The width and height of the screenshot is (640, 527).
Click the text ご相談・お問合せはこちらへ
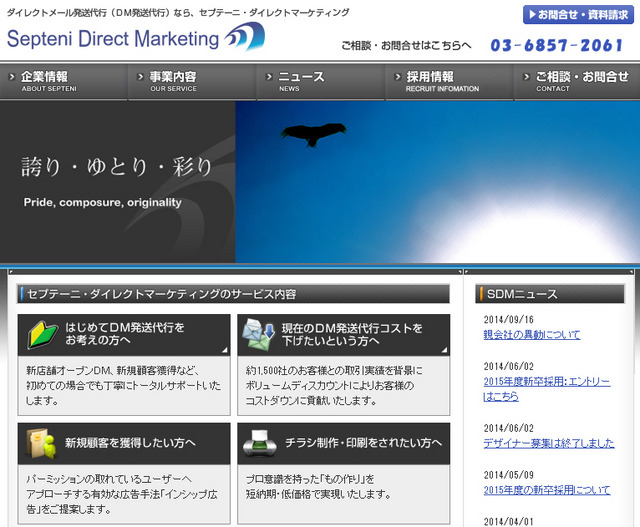pyautogui.click(x=406, y=46)
